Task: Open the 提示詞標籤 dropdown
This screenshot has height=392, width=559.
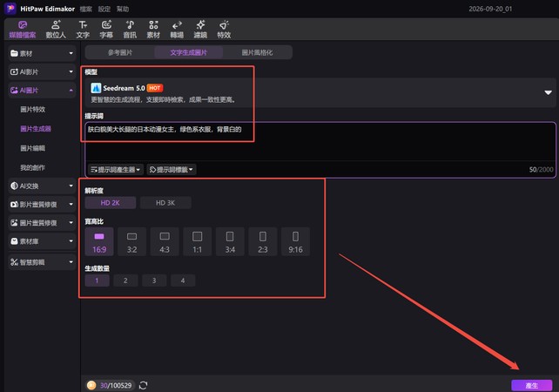Action: click(172, 169)
